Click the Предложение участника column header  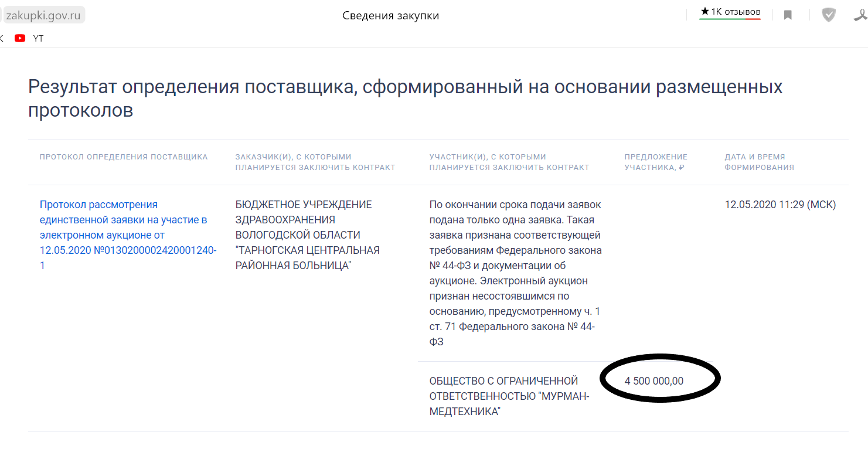pos(656,162)
